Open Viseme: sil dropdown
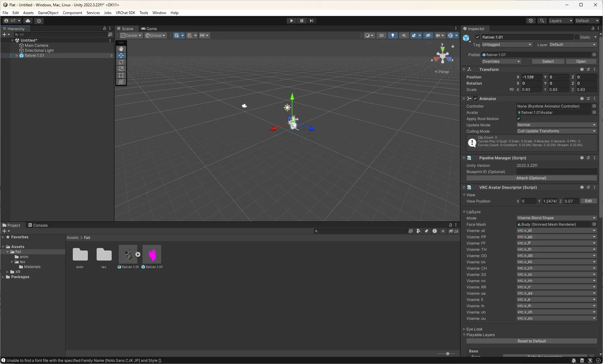This screenshot has height=364, width=603. (556, 231)
